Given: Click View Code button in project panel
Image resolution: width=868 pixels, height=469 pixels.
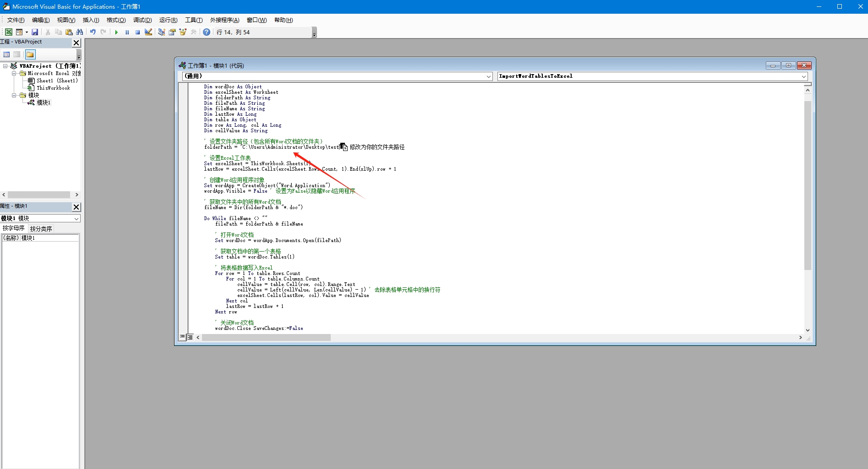Looking at the screenshot, I should click(6, 54).
